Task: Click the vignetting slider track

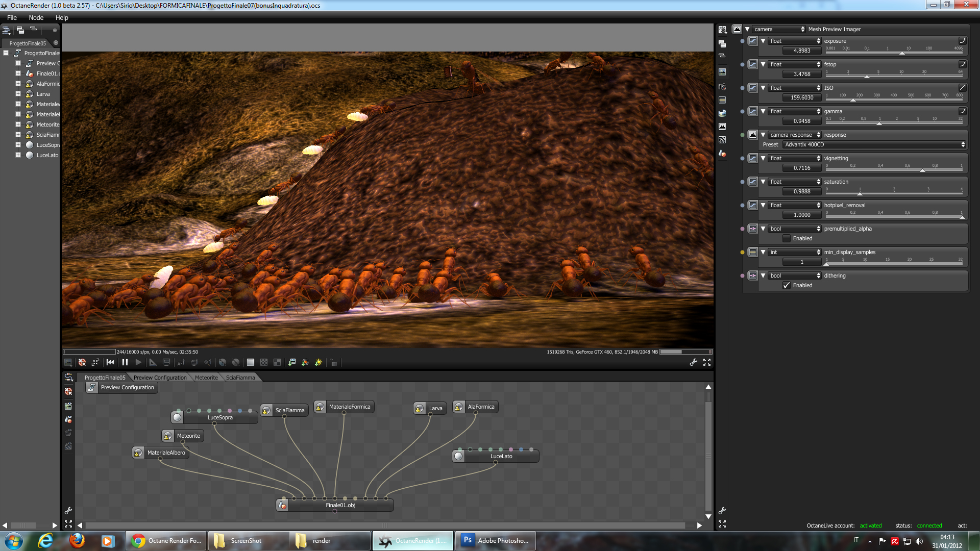Action: tap(893, 170)
